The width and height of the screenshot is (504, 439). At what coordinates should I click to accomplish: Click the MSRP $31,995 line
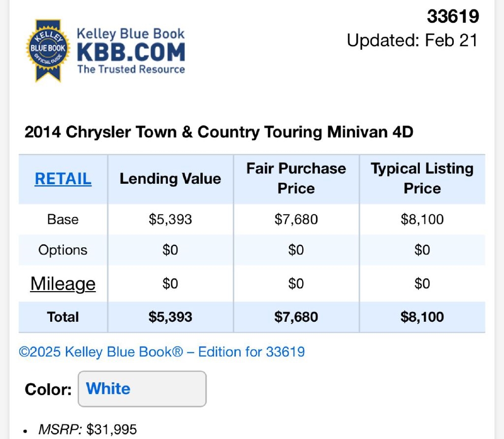click(87, 430)
